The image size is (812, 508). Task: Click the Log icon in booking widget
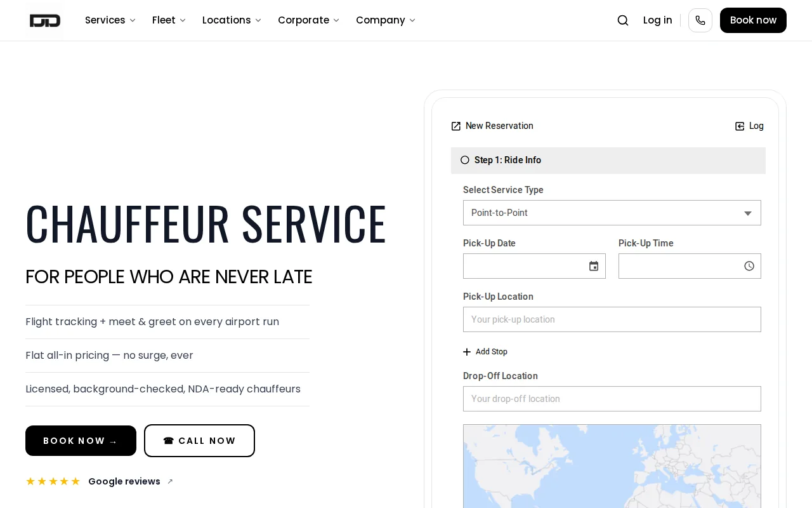(x=740, y=126)
